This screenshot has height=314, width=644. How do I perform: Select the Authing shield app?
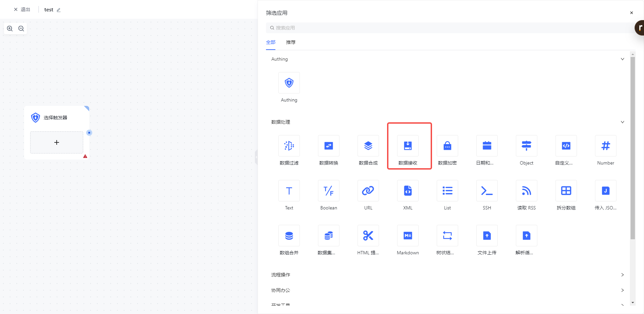point(289,83)
